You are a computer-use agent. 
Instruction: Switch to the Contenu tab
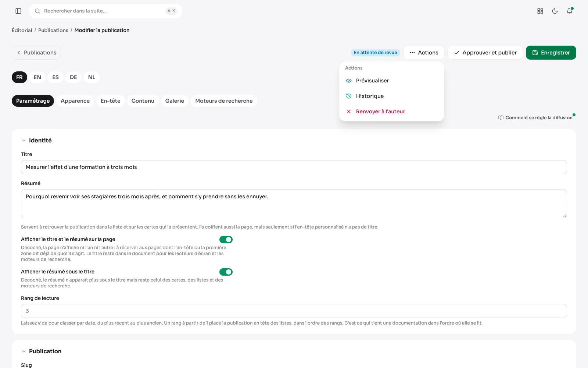point(143,101)
